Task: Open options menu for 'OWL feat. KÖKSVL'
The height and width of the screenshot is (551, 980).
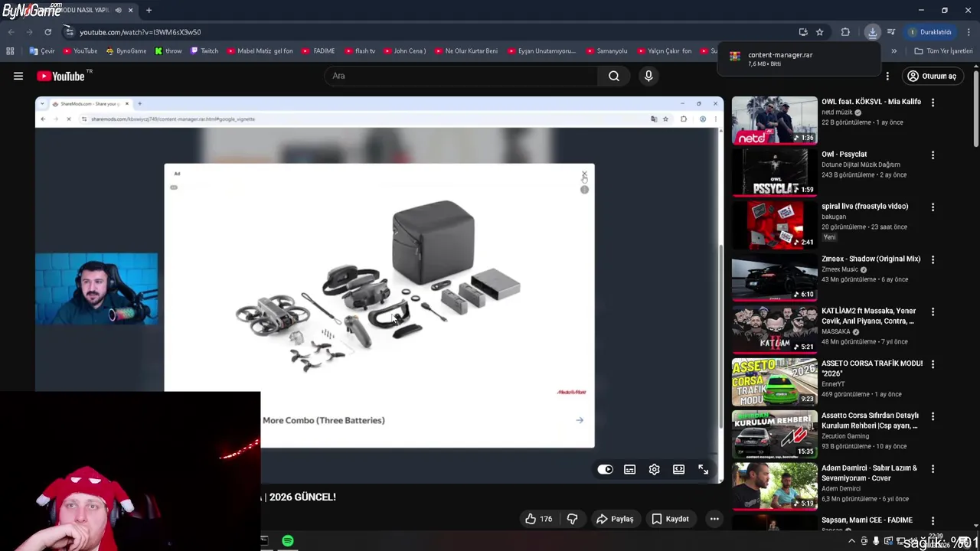Action: pyautogui.click(x=933, y=103)
